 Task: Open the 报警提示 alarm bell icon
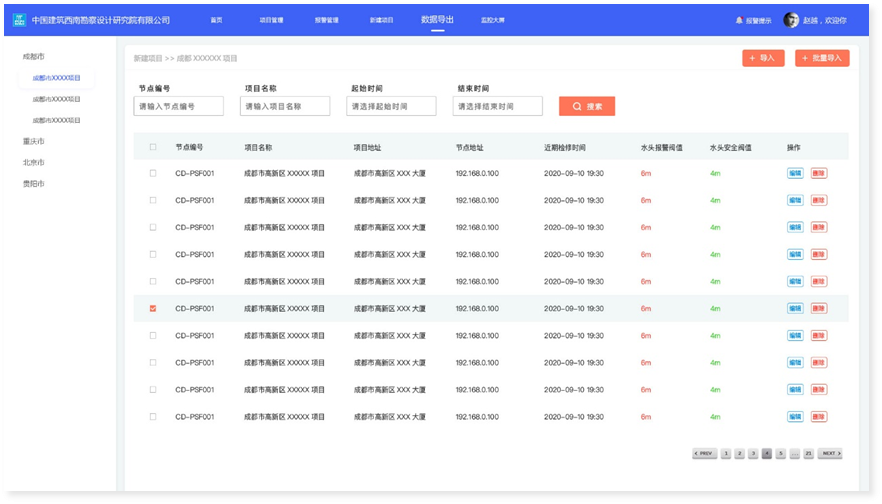(x=739, y=20)
